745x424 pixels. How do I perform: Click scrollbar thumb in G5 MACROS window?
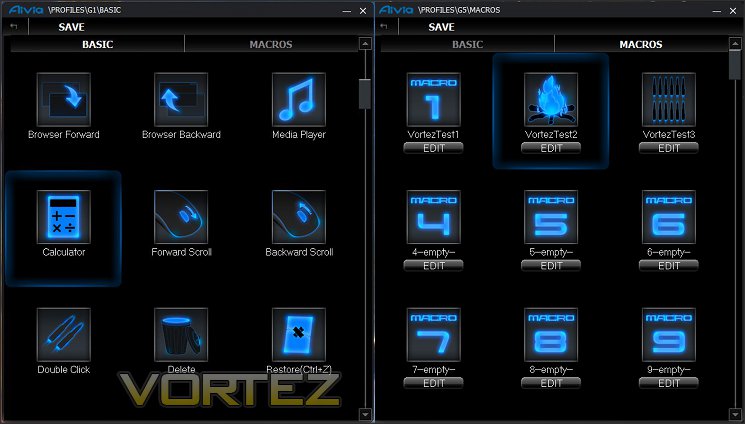735,65
